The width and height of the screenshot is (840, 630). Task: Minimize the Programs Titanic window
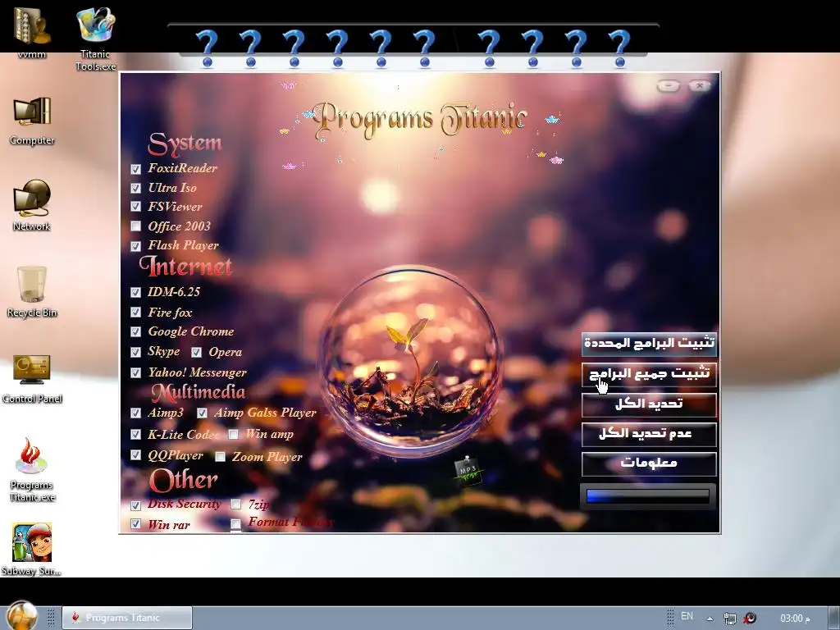[668, 85]
